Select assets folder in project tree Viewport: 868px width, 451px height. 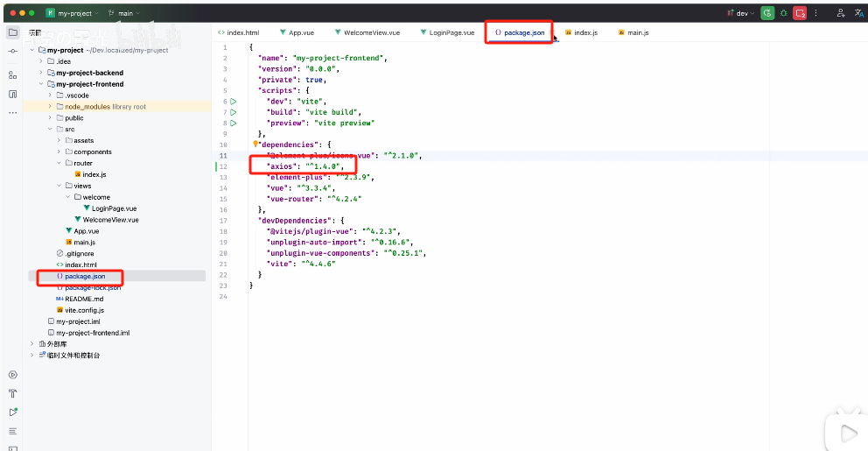84,141
